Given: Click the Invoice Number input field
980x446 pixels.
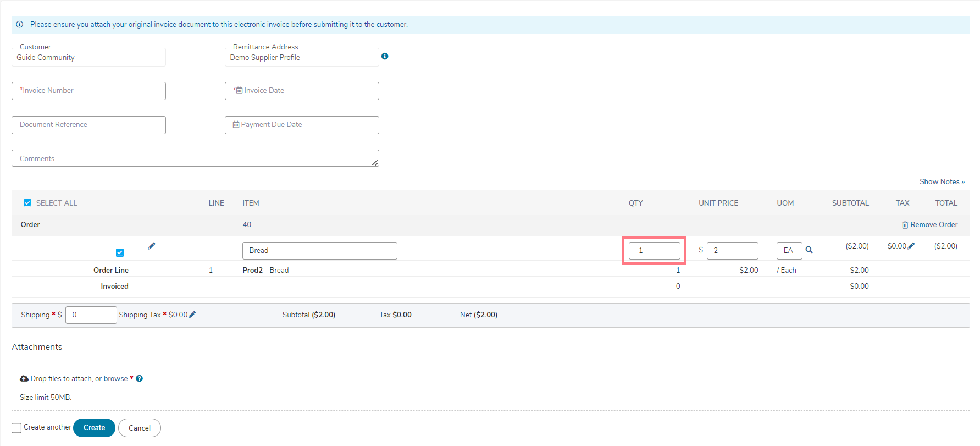Looking at the screenshot, I should [x=88, y=91].
